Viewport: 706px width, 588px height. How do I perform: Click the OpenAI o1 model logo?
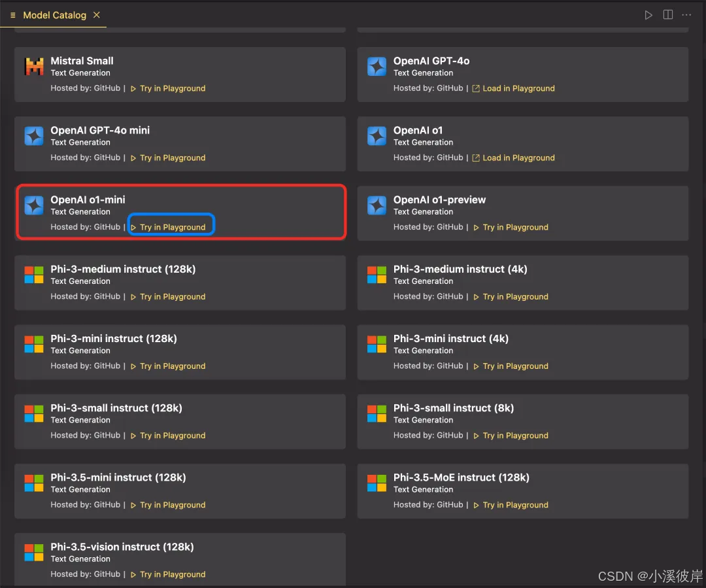(x=377, y=135)
